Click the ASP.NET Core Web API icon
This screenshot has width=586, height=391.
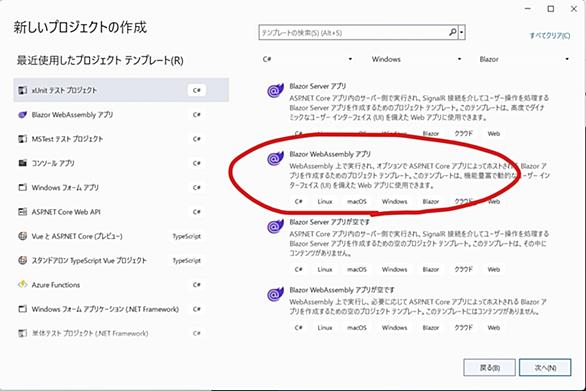23,212
